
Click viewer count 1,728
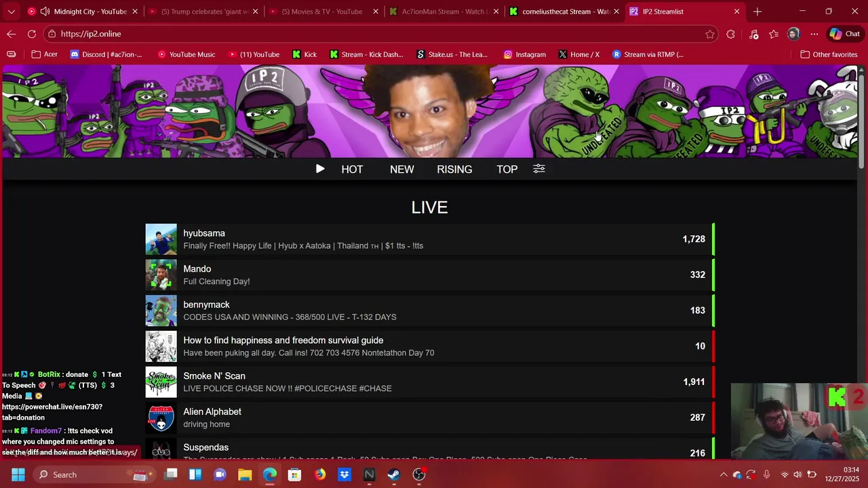[694, 239]
